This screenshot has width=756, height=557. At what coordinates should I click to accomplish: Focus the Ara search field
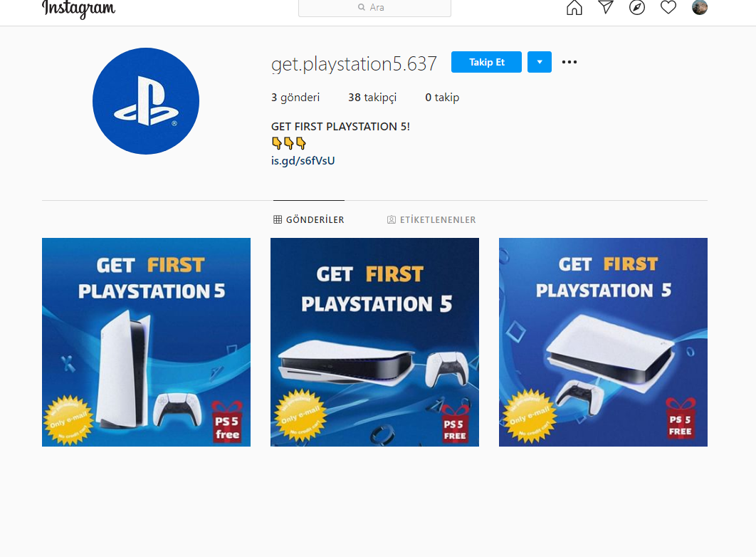[374, 8]
